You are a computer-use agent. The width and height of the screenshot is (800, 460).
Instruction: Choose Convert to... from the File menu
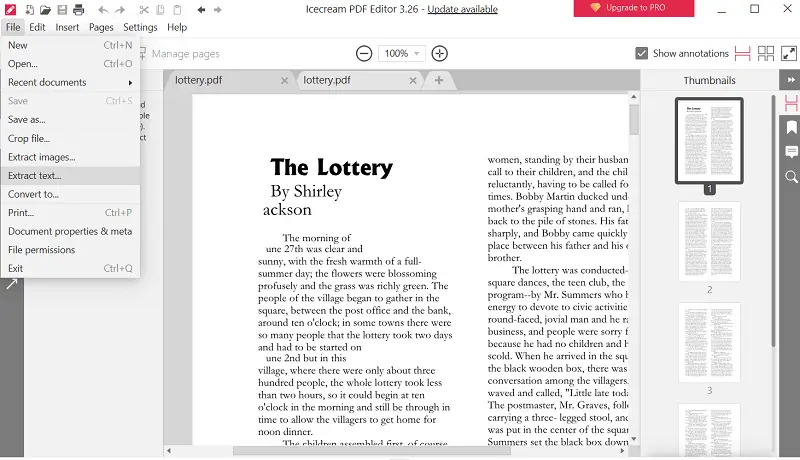70,194
